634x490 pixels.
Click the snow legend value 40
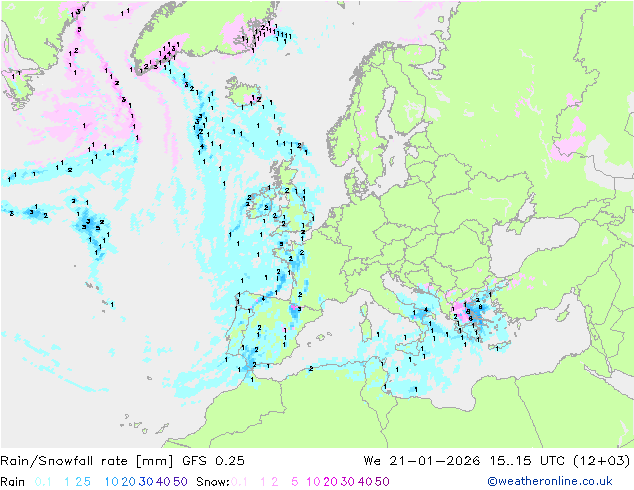(x=365, y=482)
